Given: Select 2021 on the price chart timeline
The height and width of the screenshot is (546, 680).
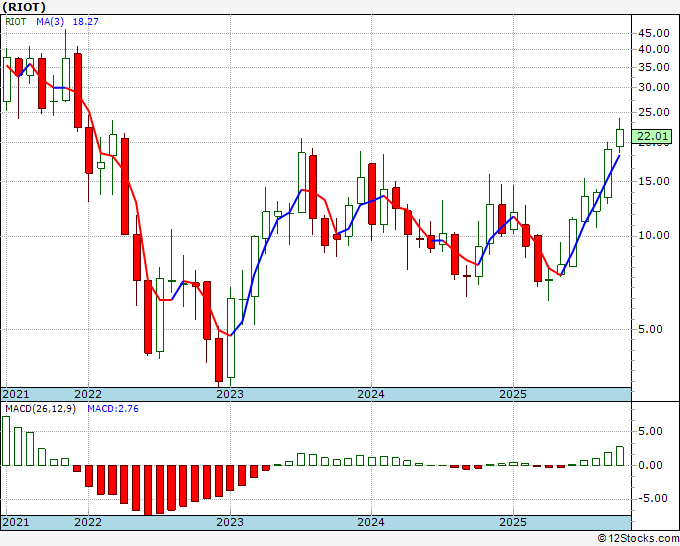Looking at the screenshot, I should click(x=16, y=395).
